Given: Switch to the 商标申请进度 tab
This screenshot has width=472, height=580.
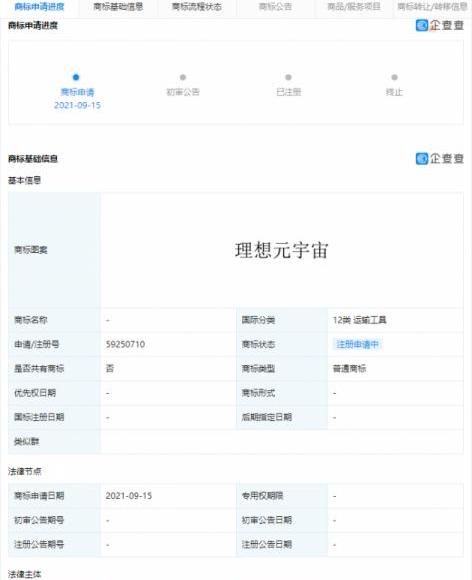Looking at the screenshot, I should click(x=39, y=7).
